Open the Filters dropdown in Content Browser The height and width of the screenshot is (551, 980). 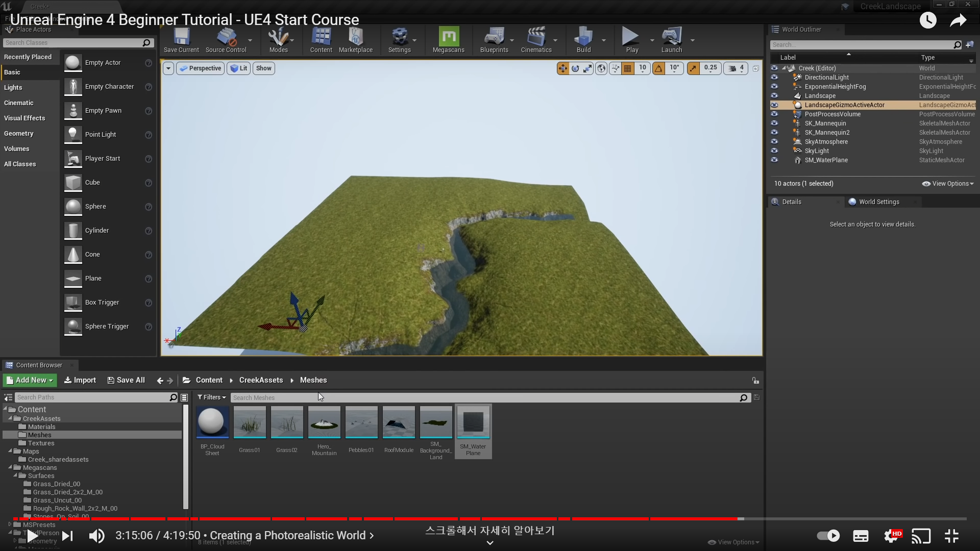(x=211, y=397)
